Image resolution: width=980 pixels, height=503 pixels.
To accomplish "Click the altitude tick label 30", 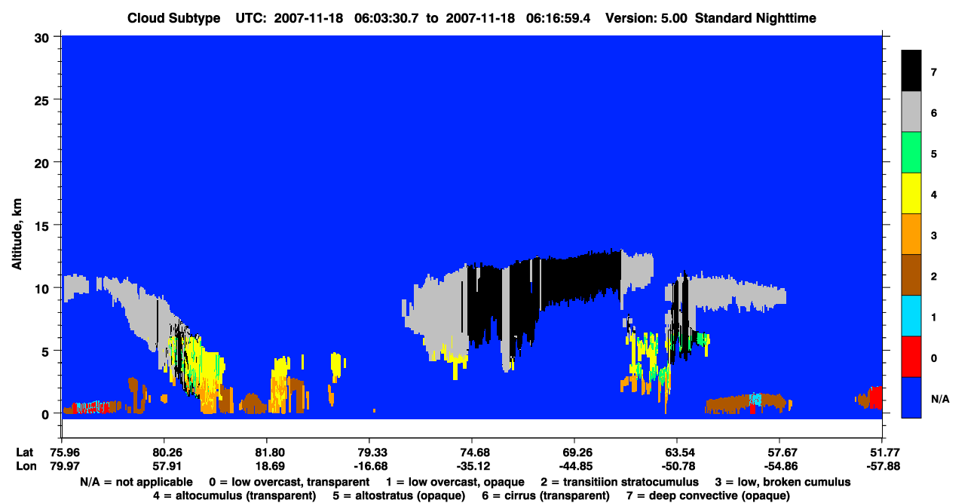I will pyautogui.click(x=43, y=36).
